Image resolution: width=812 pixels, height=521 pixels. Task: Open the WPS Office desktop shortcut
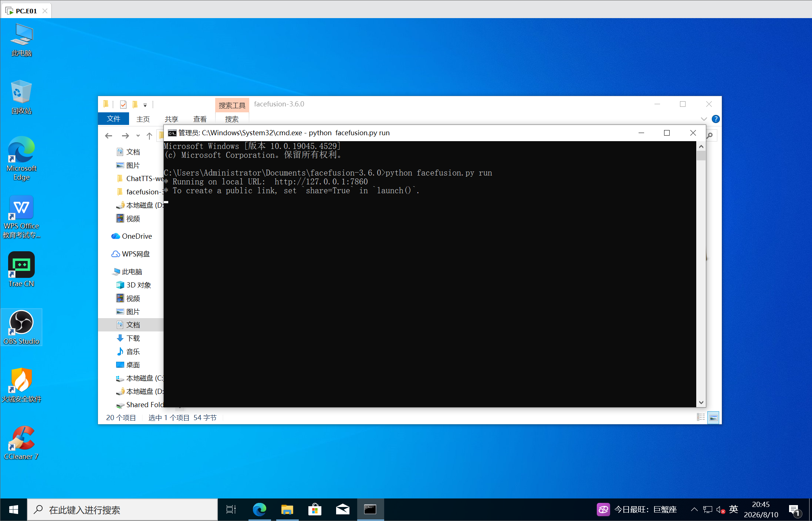click(21, 217)
